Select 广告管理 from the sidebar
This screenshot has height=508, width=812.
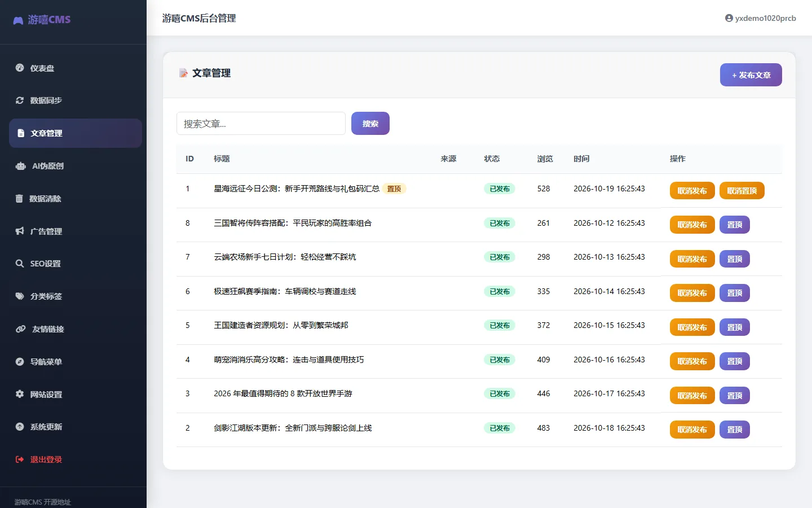click(x=76, y=231)
